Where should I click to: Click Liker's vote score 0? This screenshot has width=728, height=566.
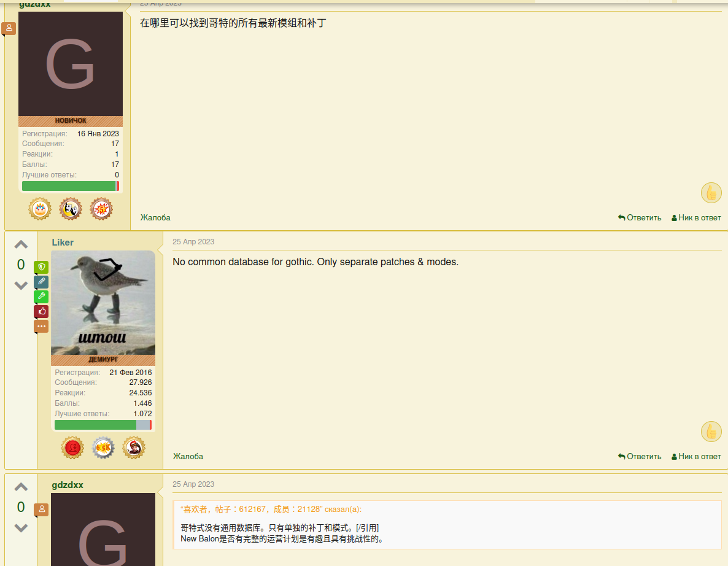[21, 265]
